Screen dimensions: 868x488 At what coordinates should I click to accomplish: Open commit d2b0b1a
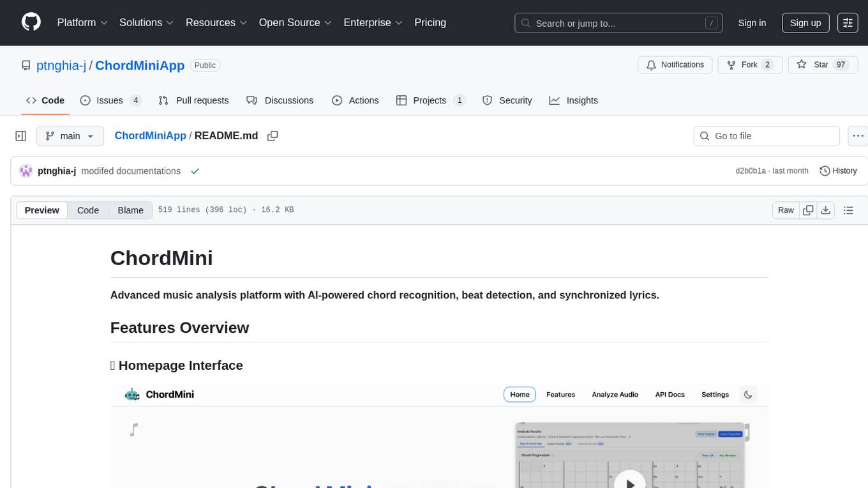(x=750, y=171)
